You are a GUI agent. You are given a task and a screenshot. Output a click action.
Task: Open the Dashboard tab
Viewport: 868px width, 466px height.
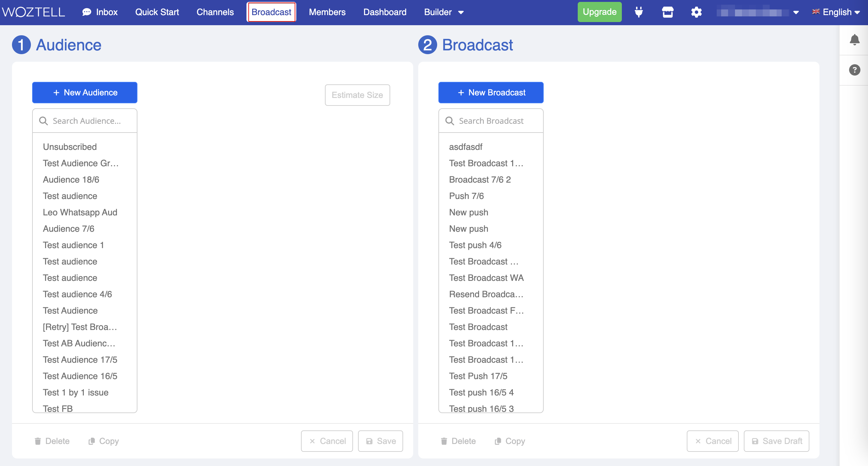point(385,12)
